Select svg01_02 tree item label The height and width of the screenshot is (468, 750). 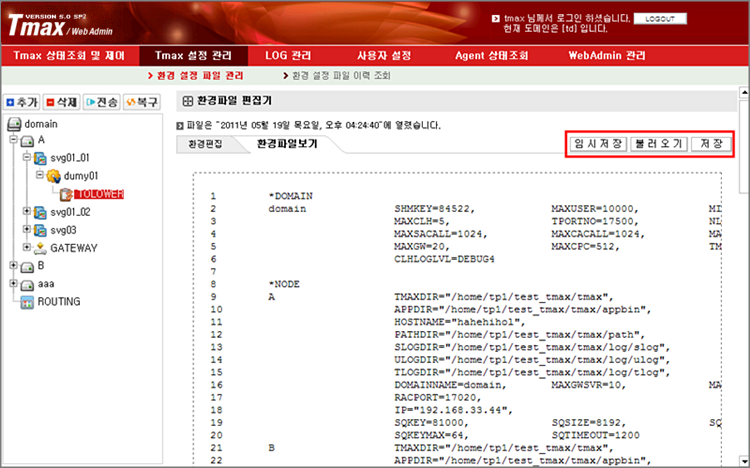tap(70, 212)
